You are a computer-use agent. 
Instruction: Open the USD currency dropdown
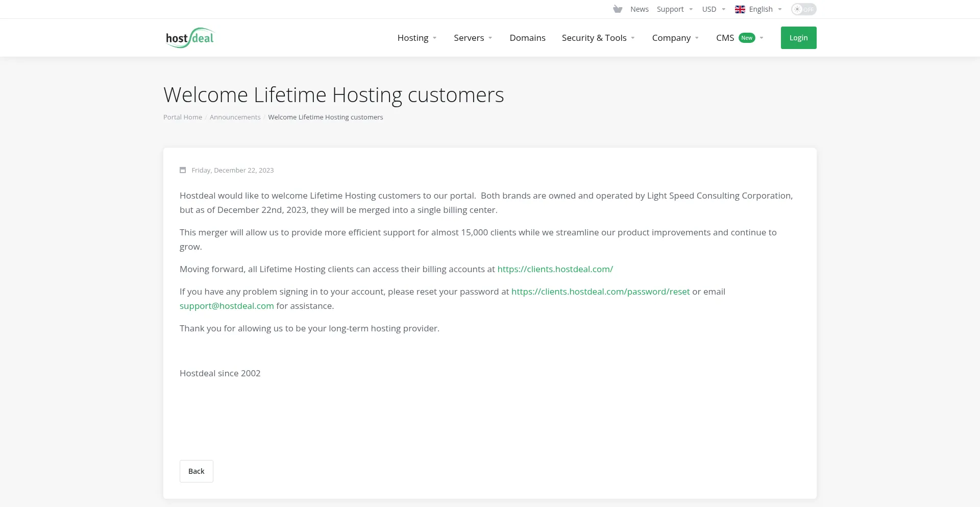coord(713,9)
